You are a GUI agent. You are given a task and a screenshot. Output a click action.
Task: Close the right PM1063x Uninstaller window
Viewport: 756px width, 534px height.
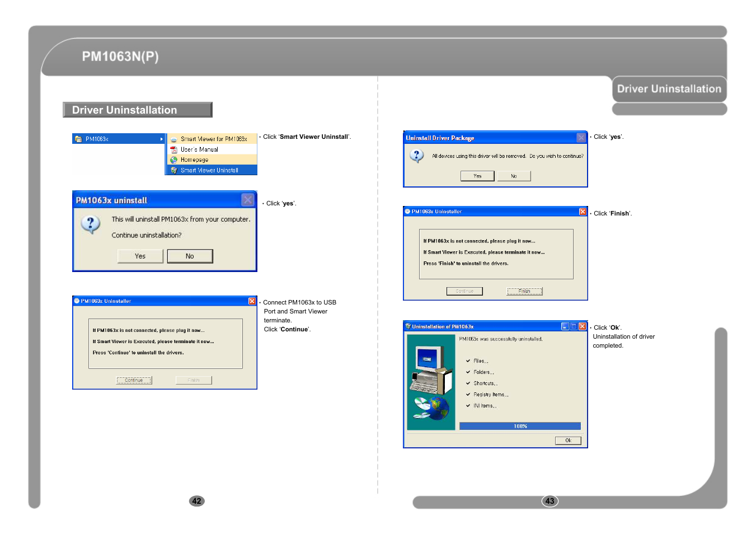tap(583, 212)
